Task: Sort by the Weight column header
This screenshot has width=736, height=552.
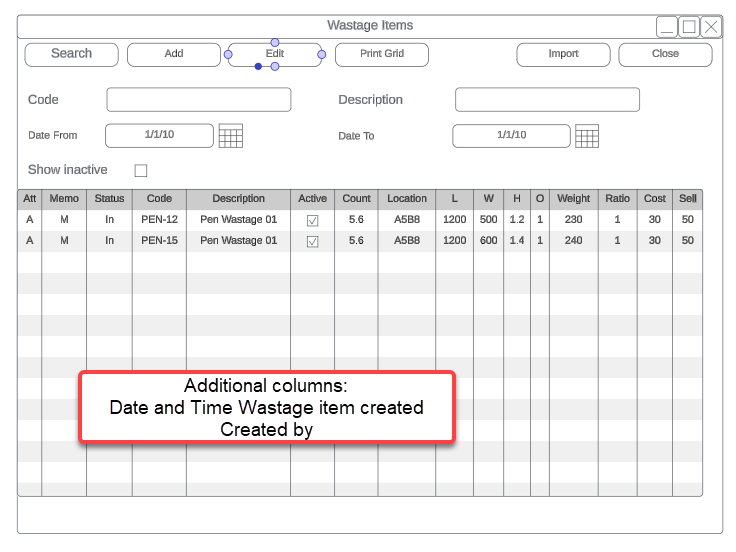Action: tap(574, 198)
